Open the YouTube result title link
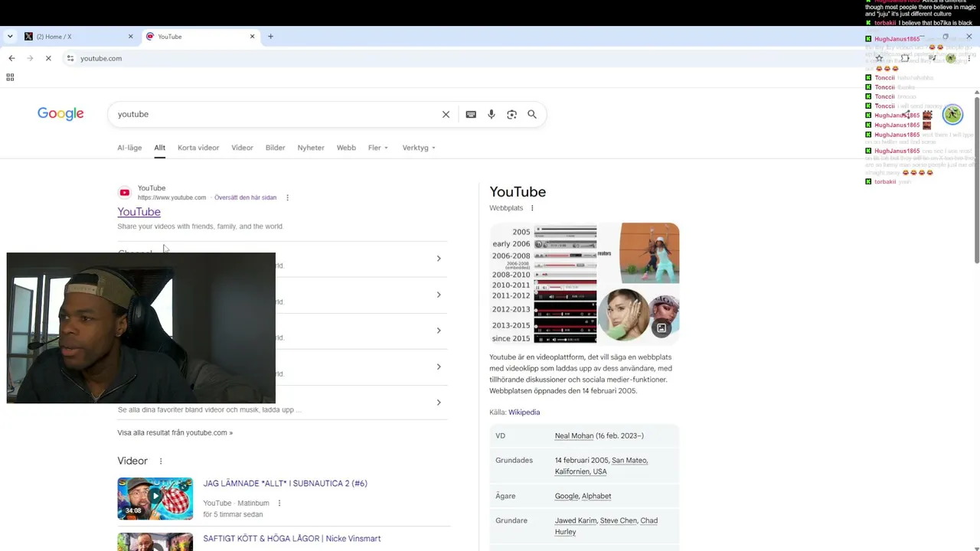Viewport: 980px width, 551px height. (139, 212)
